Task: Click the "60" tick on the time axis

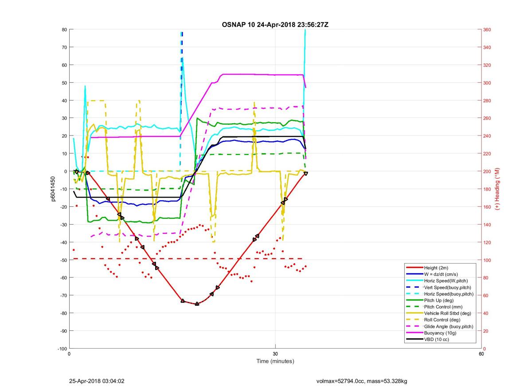Action: (x=481, y=353)
